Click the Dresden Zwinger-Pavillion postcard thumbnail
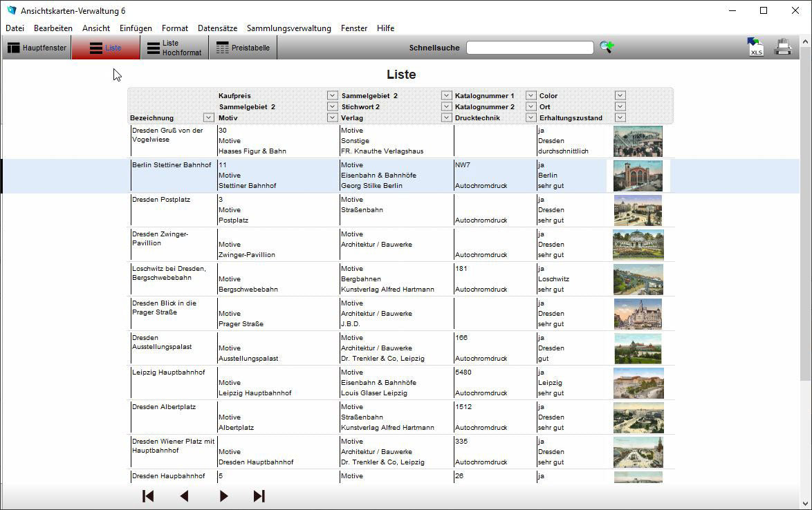Image resolution: width=812 pixels, height=510 pixels. pyautogui.click(x=638, y=245)
